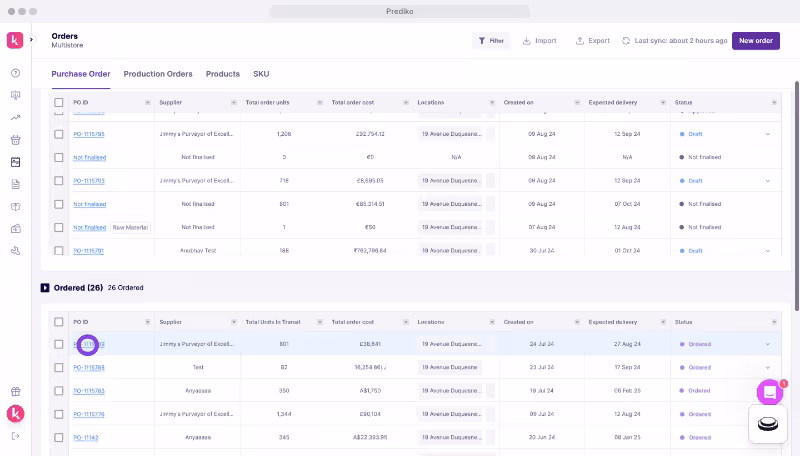
Task: Collapse the Ordered (26) section
Action: tap(45, 288)
